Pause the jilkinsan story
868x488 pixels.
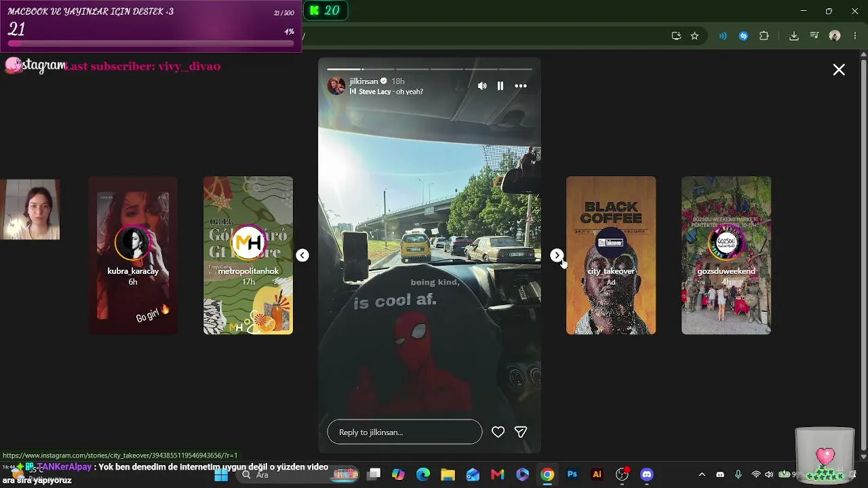[x=500, y=86]
